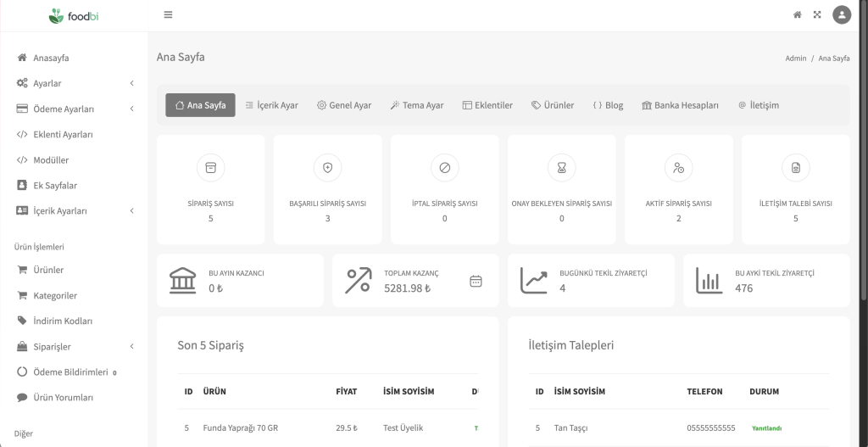The image size is (868, 447).
Task: Switch to the Ürünler tab
Action: click(553, 104)
